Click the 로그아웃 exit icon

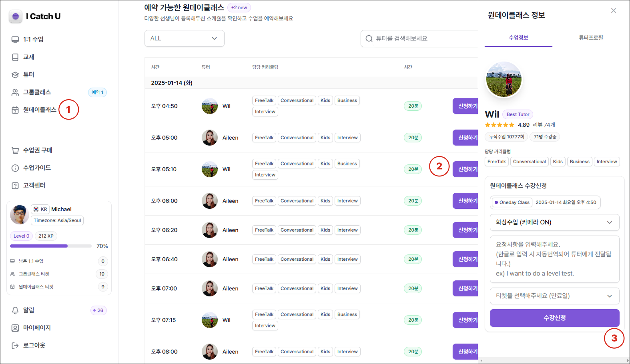[15, 346]
